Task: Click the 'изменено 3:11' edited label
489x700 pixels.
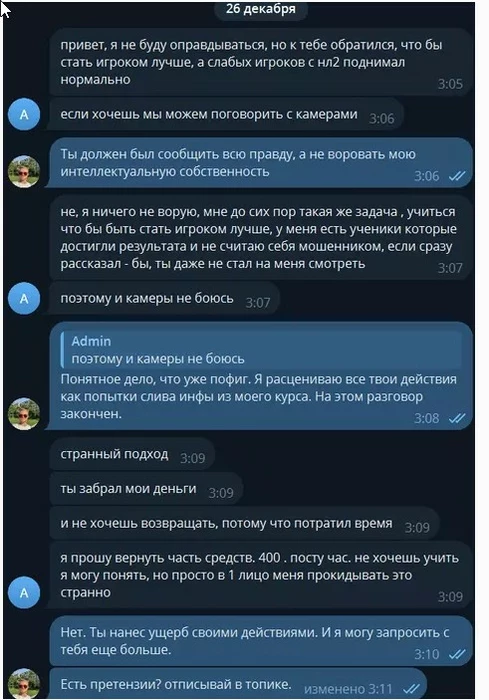Action: click(348, 689)
